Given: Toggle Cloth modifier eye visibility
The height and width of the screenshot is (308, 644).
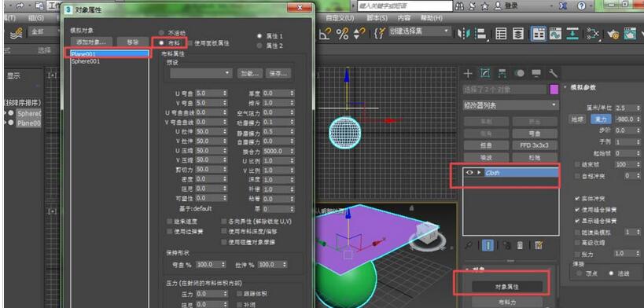Looking at the screenshot, I should click(x=469, y=173).
